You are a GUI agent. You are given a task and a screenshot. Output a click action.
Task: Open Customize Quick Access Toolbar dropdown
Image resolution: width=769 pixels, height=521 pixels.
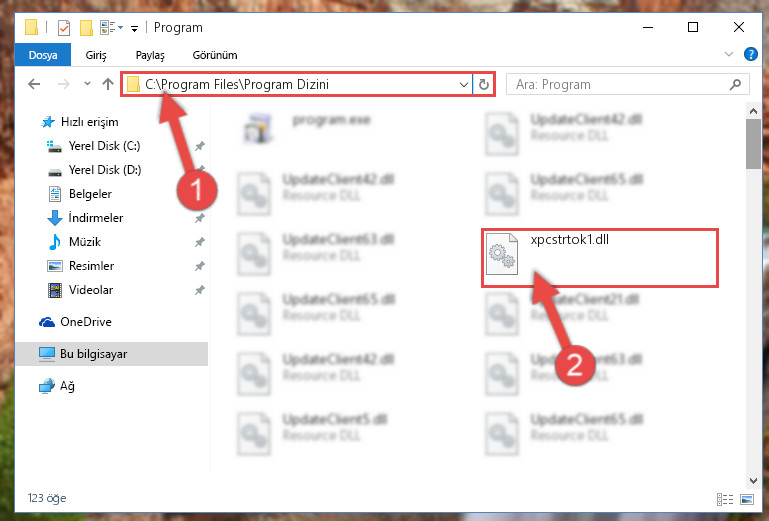click(x=134, y=28)
